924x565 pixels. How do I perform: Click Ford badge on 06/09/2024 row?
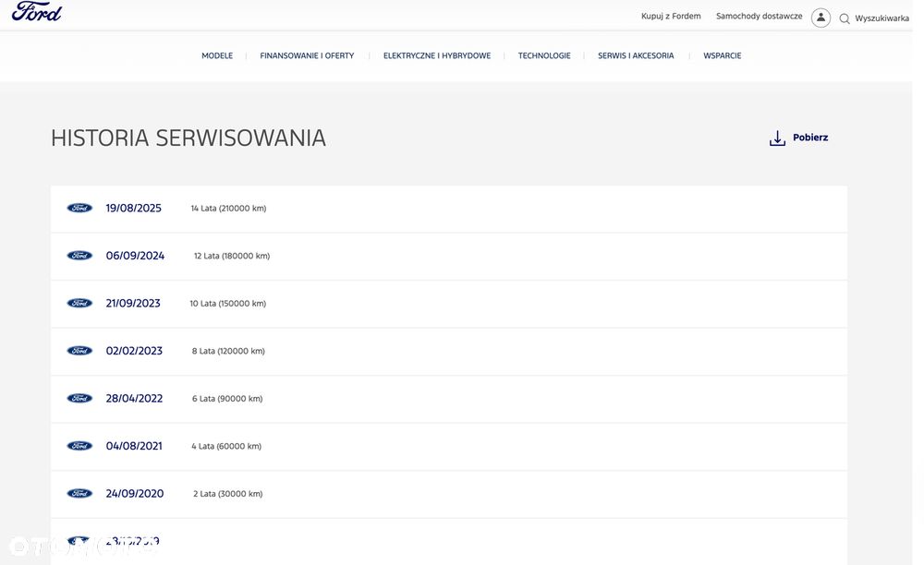79,256
